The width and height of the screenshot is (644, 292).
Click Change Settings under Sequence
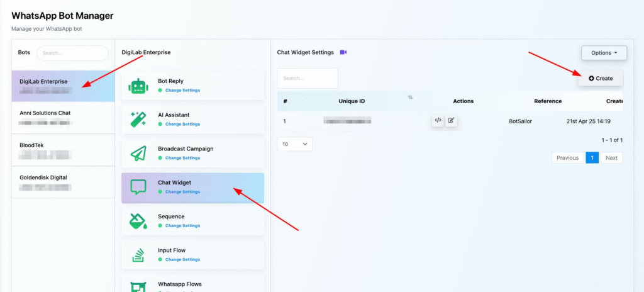point(182,225)
